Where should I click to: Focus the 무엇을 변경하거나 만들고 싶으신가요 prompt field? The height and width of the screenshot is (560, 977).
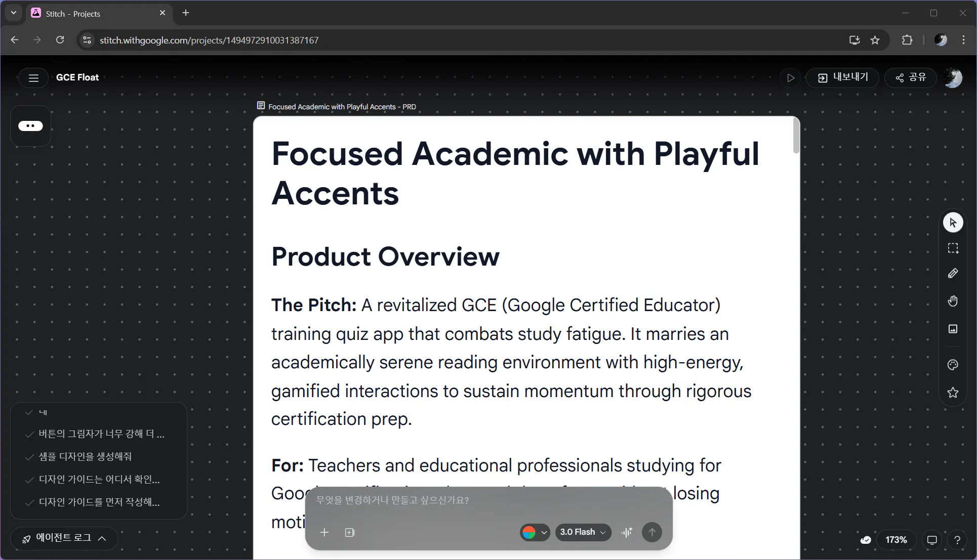pyautogui.click(x=488, y=500)
